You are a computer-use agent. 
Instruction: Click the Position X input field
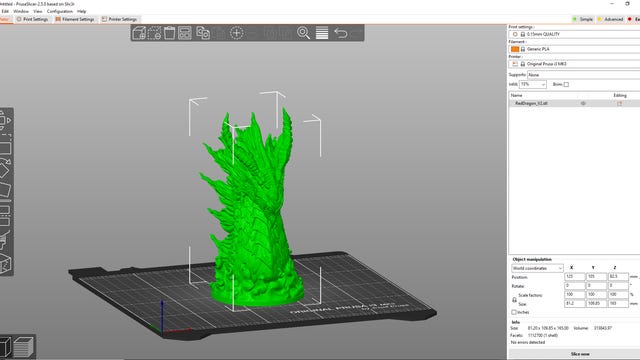pyautogui.click(x=574, y=277)
